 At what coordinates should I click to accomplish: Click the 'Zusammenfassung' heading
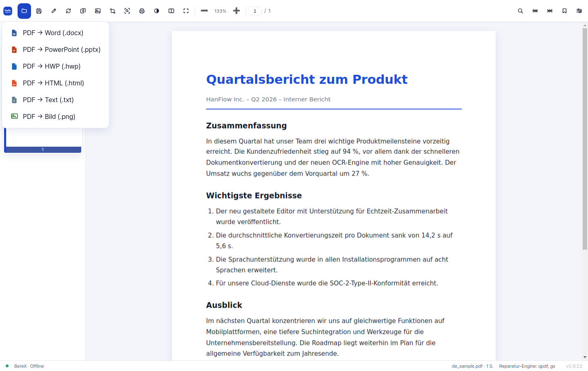(246, 125)
